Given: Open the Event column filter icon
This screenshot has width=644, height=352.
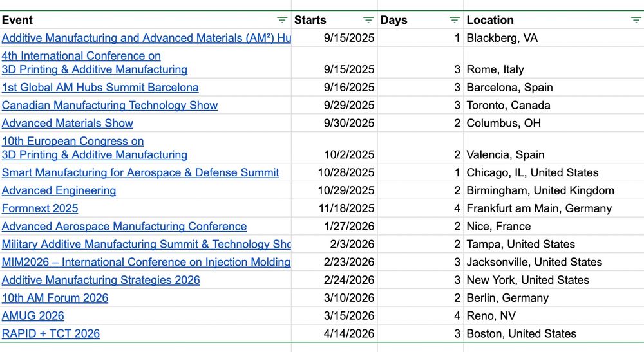Looking at the screenshot, I should pos(282,20).
